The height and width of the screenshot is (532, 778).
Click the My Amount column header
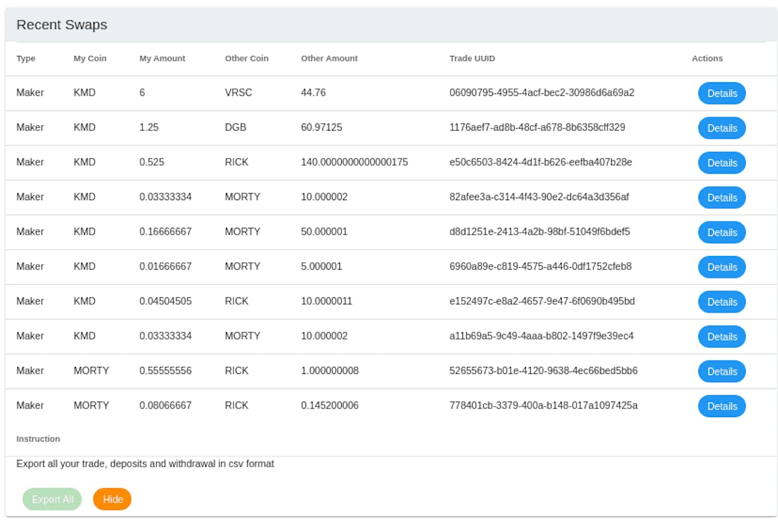163,58
